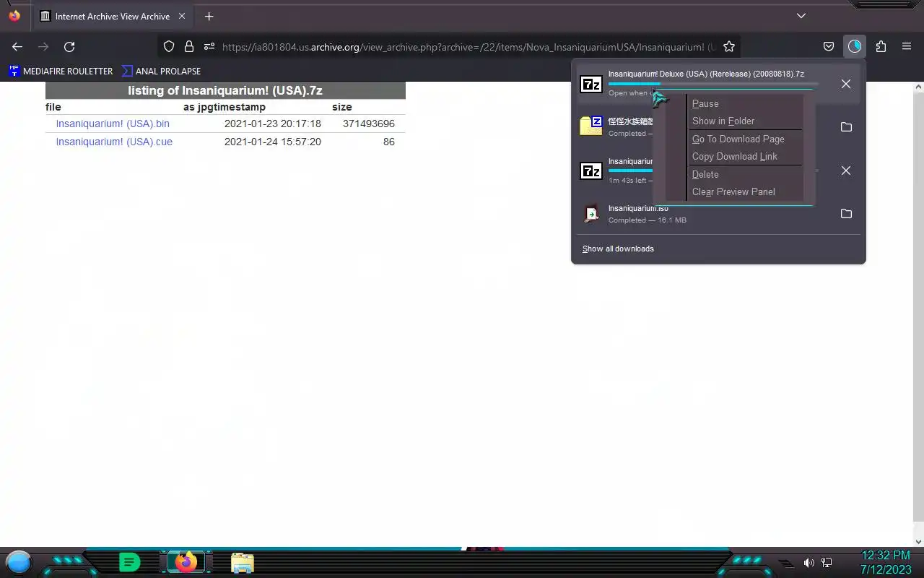The height and width of the screenshot is (578, 924).
Task: Click the listing of Insaniquarium! (USA).7z header
Action: (225, 90)
